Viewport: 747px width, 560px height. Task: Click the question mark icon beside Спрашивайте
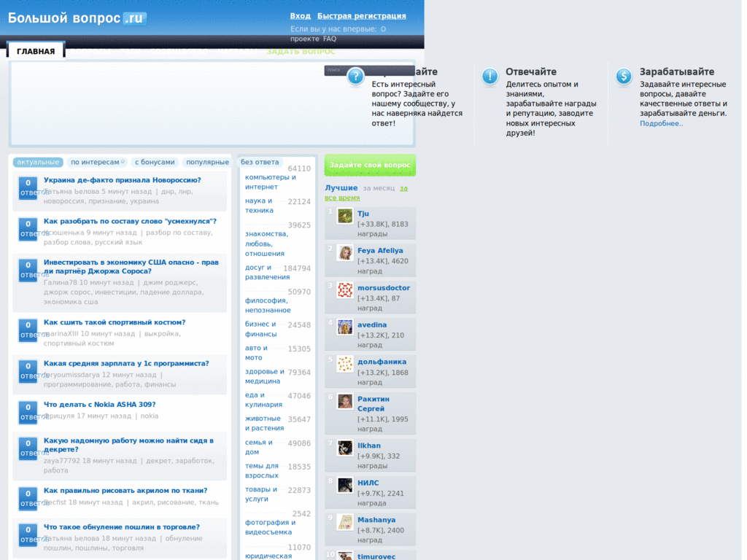355,76
